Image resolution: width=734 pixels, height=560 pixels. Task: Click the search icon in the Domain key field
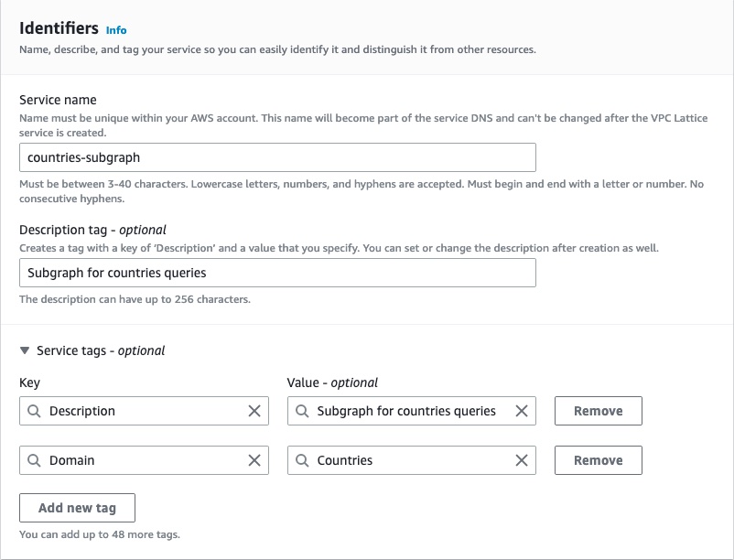(x=33, y=460)
